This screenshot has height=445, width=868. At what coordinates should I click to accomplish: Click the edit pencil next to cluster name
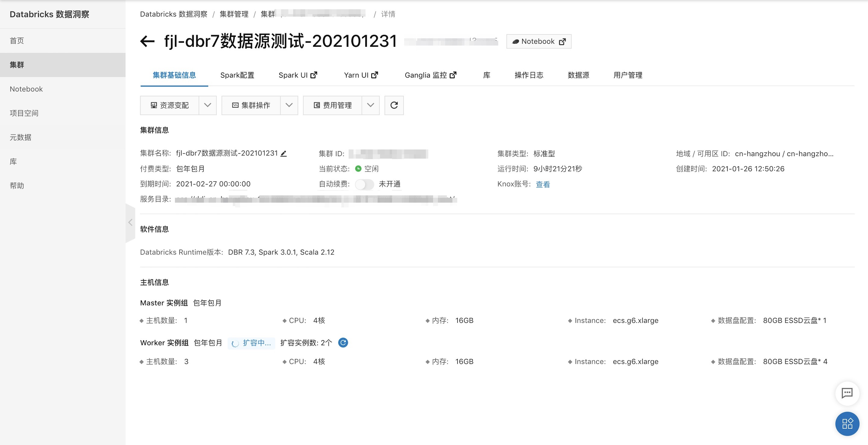coord(284,153)
